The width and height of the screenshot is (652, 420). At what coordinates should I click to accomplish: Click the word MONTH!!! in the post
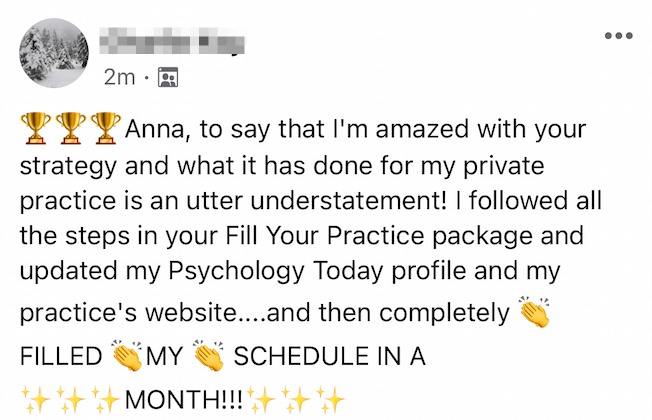(x=185, y=402)
